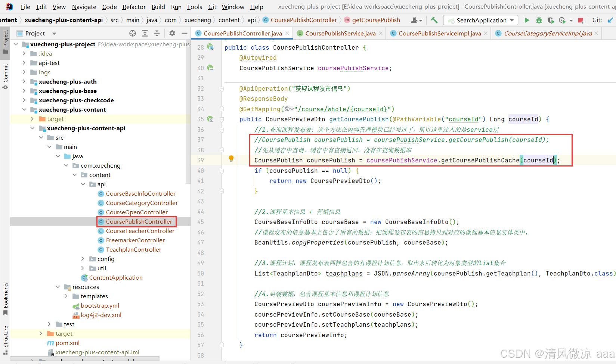Expand the xuecheng-plus-auth module

click(x=24, y=81)
